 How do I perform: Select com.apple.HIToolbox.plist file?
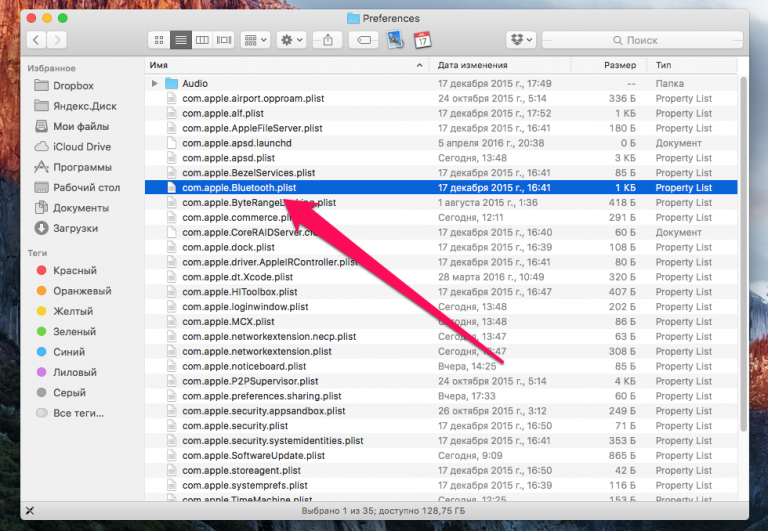pyautogui.click(x=441, y=292)
